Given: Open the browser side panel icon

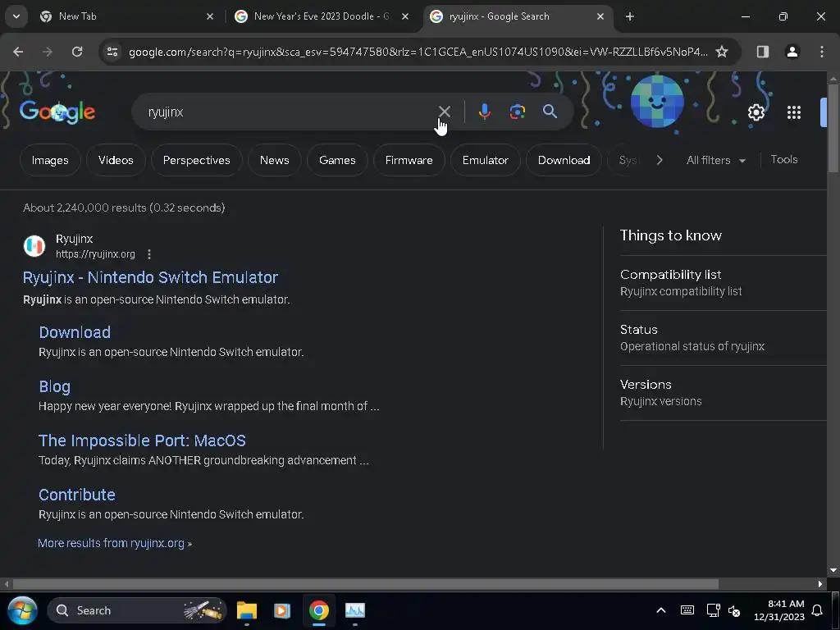Looking at the screenshot, I should point(762,52).
